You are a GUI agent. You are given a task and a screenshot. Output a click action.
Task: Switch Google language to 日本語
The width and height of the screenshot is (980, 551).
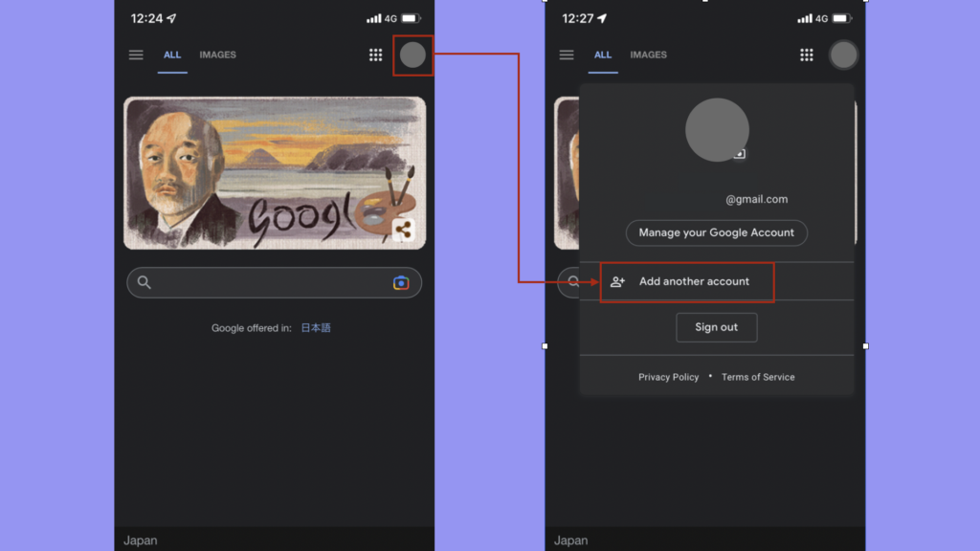click(316, 328)
